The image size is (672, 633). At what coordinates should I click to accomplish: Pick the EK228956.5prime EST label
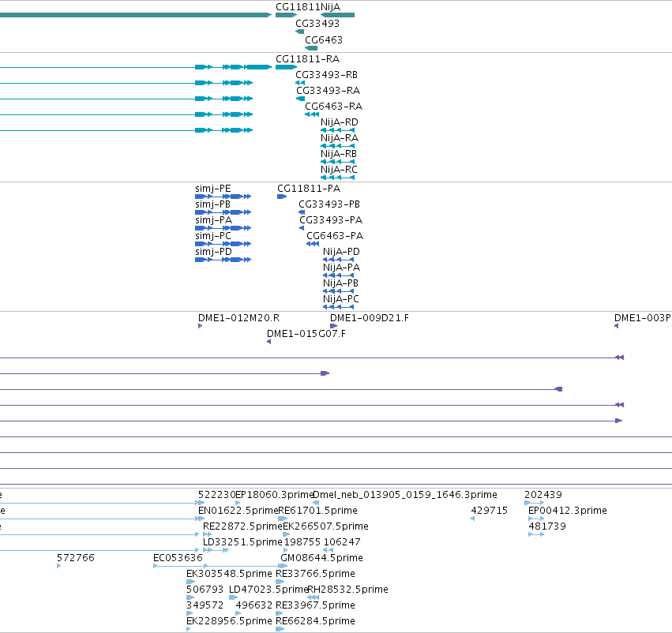click(x=229, y=621)
